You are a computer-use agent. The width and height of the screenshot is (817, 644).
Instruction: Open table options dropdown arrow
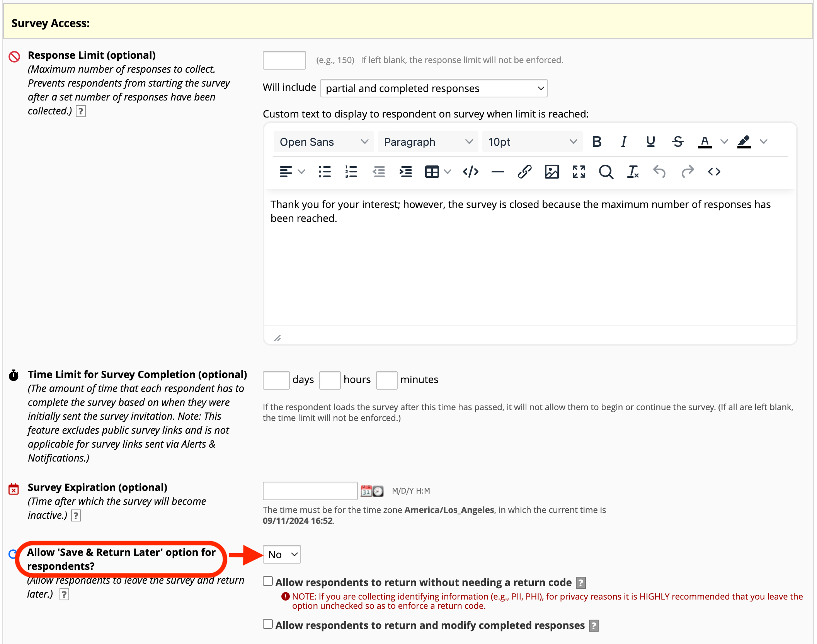(448, 172)
